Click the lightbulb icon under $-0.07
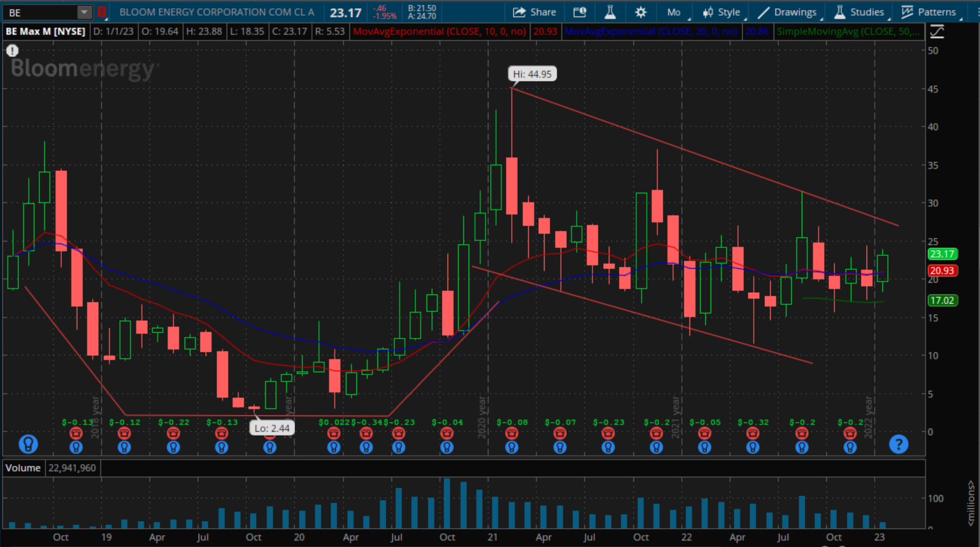Viewport: 980px width, 547px height. 560,447
